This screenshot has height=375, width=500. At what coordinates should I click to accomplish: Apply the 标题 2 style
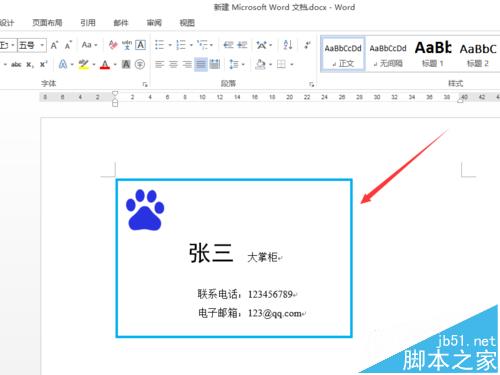pos(478,54)
